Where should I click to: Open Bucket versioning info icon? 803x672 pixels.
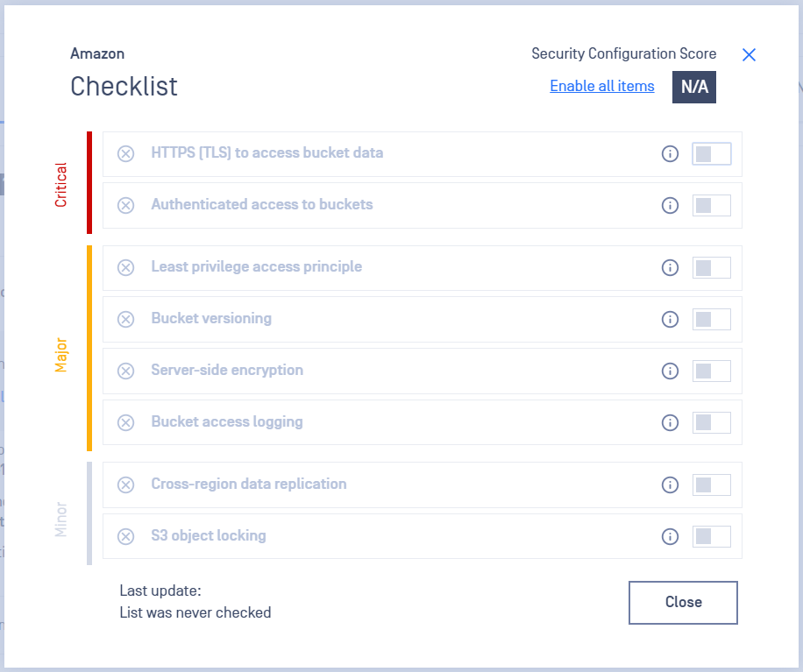tap(670, 320)
